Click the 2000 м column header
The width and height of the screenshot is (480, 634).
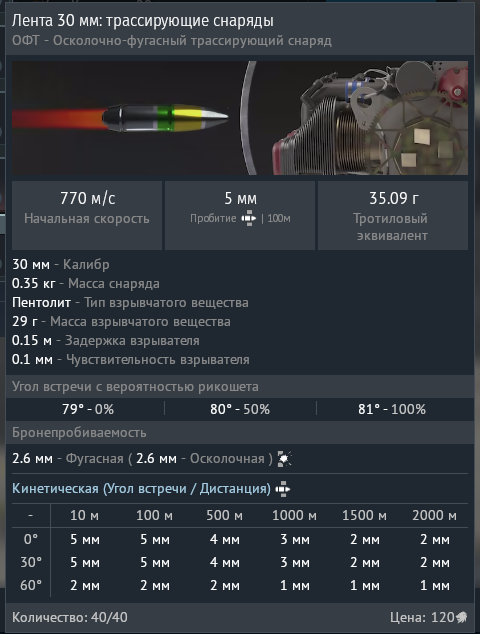point(434,516)
